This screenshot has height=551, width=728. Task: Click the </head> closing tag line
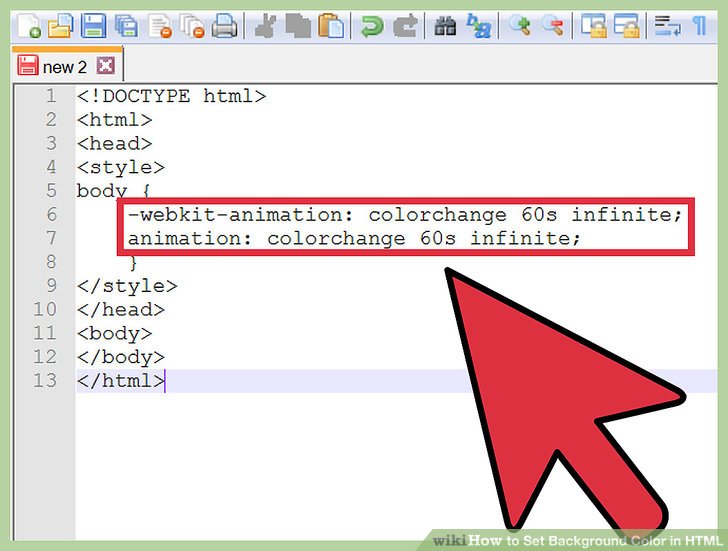pyautogui.click(x=121, y=309)
